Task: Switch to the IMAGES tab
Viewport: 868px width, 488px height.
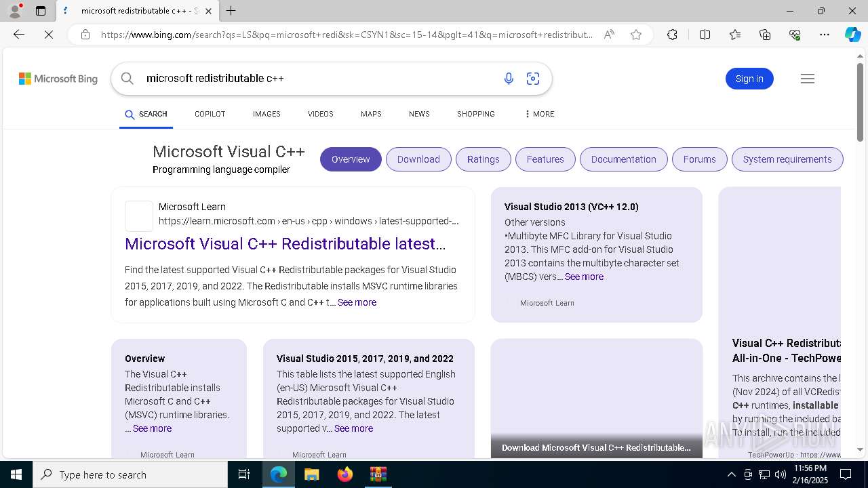Action: tap(267, 114)
